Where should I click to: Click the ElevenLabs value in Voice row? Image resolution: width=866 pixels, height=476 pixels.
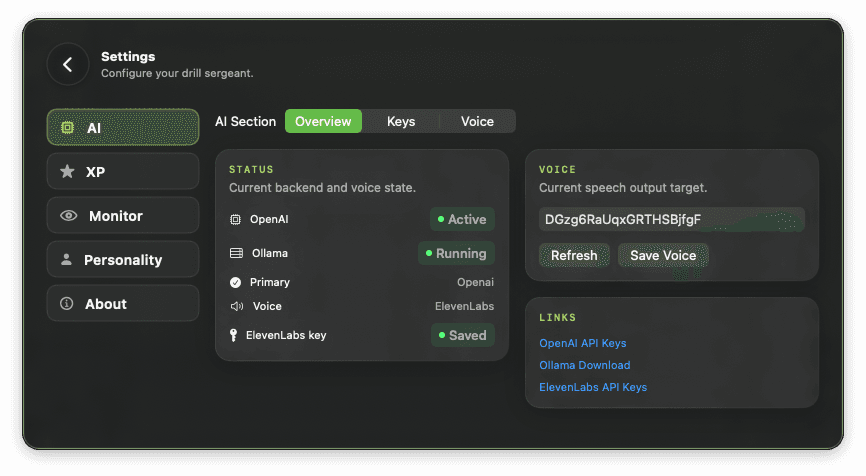[464, 306]
